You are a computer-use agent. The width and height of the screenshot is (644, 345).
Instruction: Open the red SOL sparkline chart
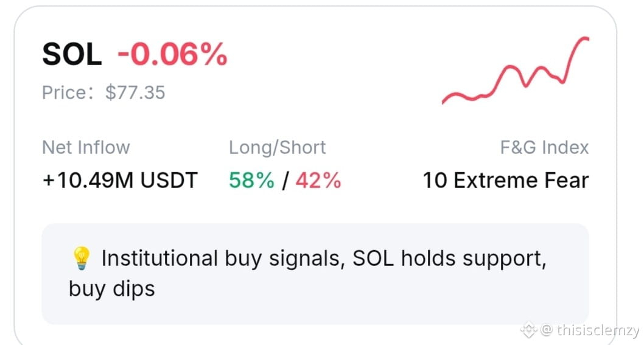pos(516,70)
